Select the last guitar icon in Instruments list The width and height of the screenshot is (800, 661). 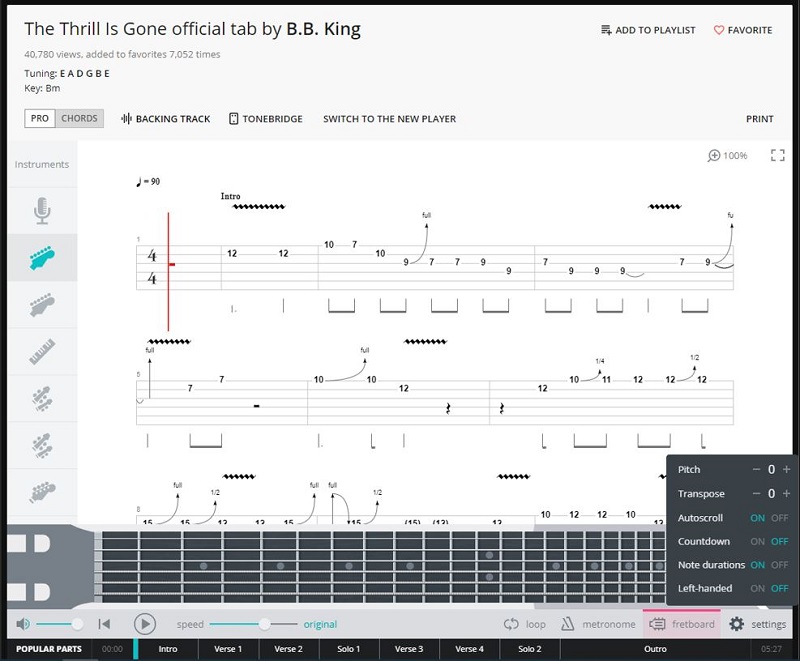42,492
